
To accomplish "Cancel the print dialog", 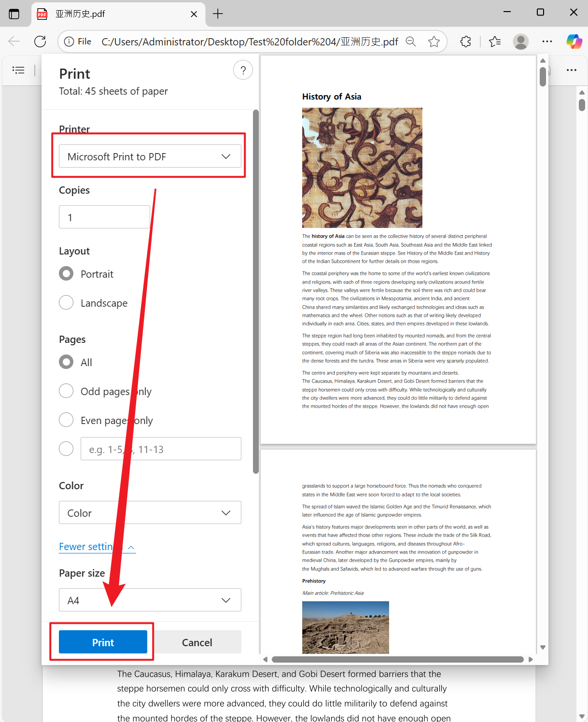I will point(197,642).
